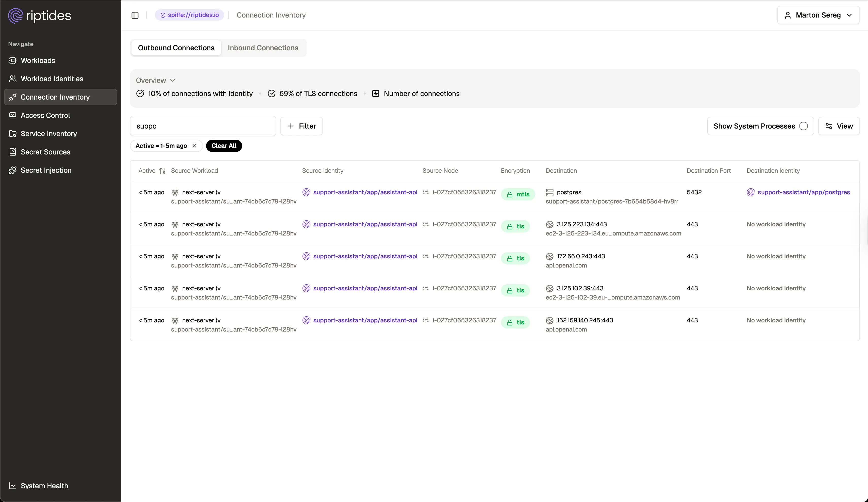Select the Outbound Connections tab
868x502 pixels.
click(176, 48)
